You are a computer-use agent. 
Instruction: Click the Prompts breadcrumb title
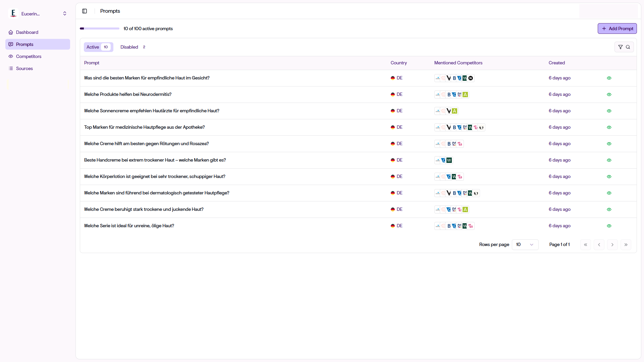click(110, 11)
